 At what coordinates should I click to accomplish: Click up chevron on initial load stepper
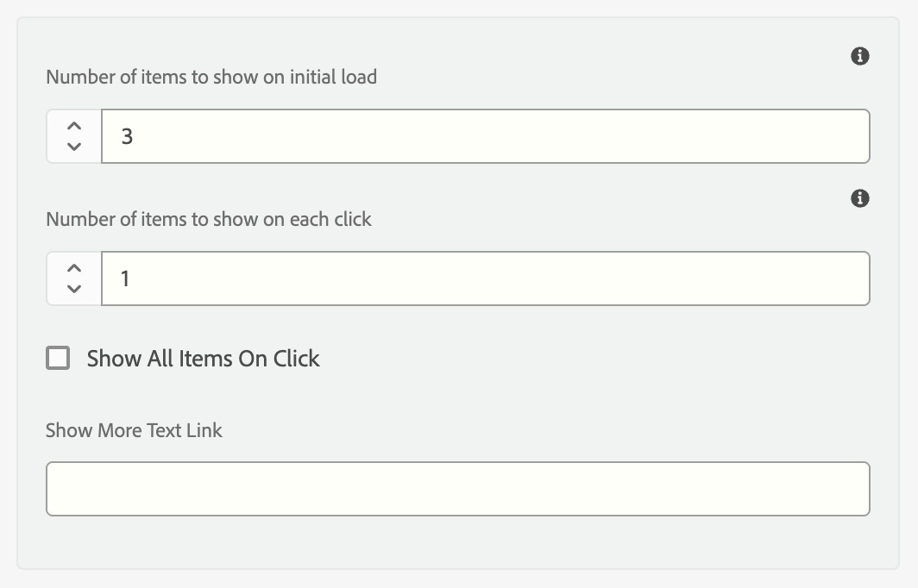click(x=72, y=126)
